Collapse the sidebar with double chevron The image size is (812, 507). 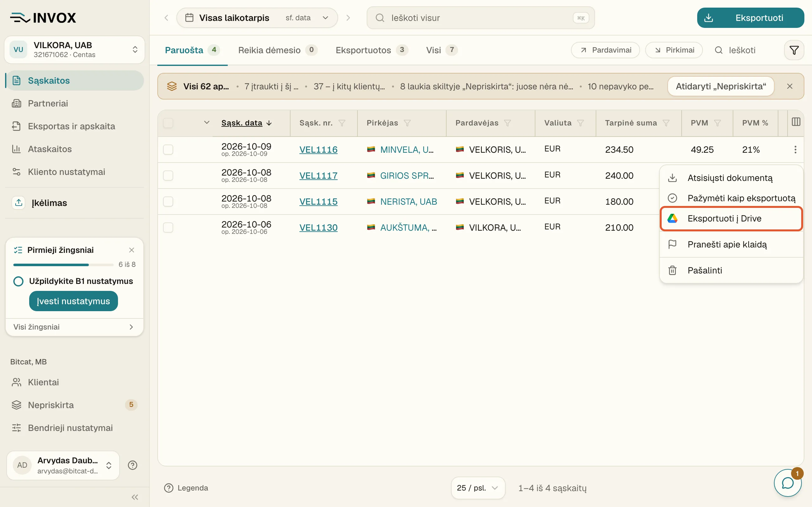[x=135, y=497]
